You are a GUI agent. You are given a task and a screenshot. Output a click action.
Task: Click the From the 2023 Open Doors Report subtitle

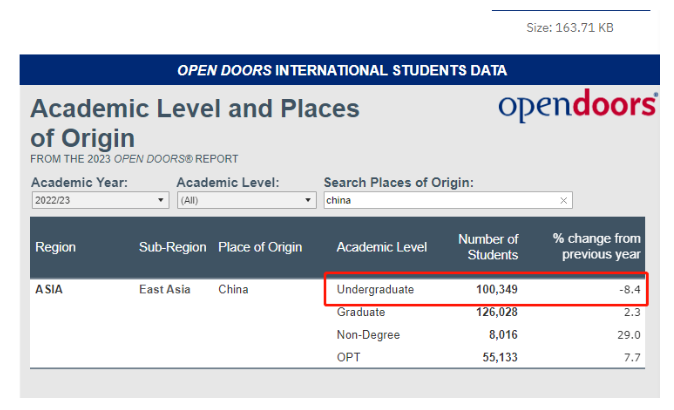tap(134, 159)
